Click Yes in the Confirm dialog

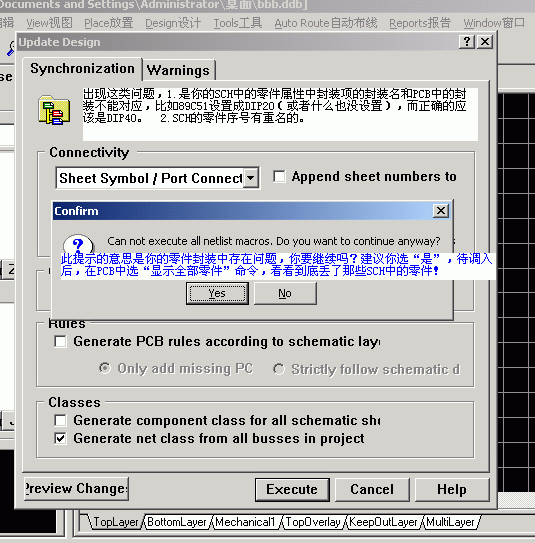click(217, 293)
